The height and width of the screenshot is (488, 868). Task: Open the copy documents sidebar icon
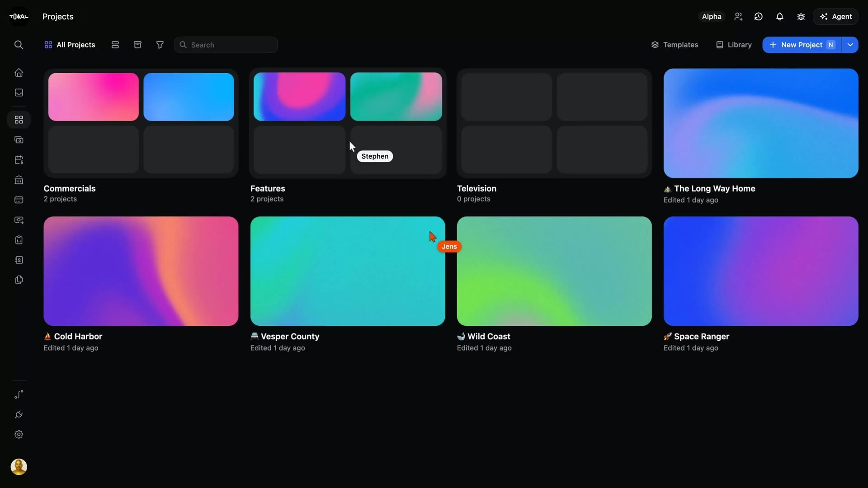tap(19, 280)
